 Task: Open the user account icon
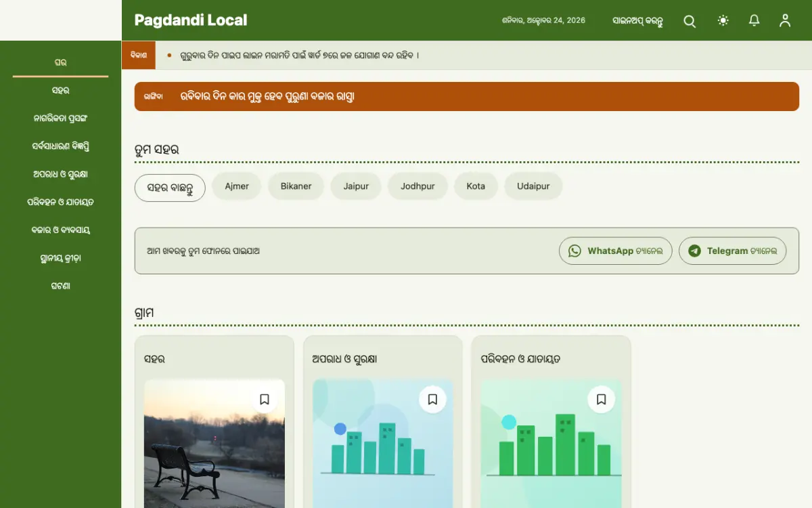pyautogui.click(x=785, y=21)
